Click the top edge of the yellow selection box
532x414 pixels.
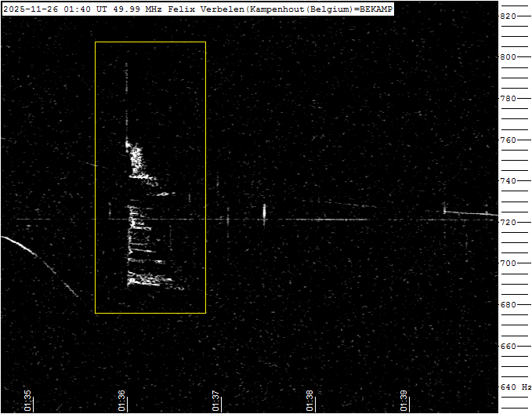(x=150, y=42)
